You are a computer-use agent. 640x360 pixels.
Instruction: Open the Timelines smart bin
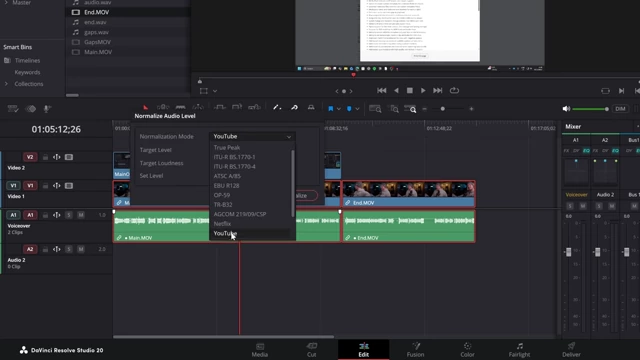click(27, 60)
